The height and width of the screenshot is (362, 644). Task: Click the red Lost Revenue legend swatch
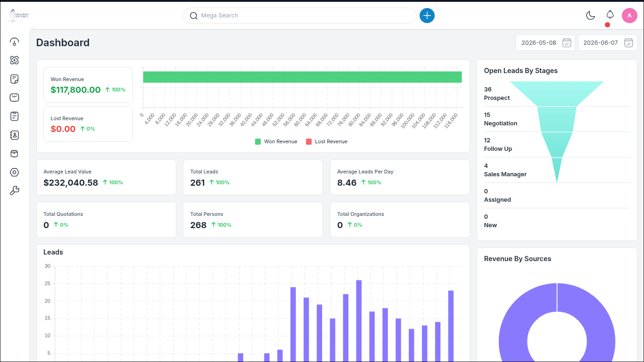pyautogui.click(x=309, y=141)
